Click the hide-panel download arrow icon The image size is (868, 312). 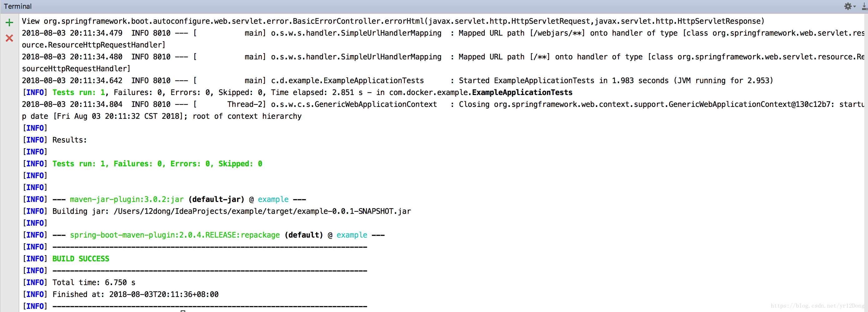[865, 6]
